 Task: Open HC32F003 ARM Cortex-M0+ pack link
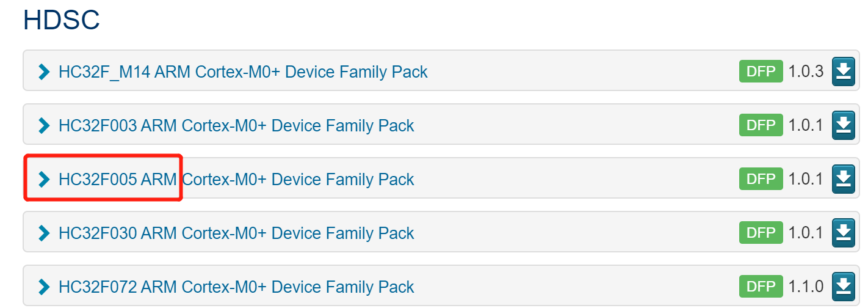(x=236, y=126)
